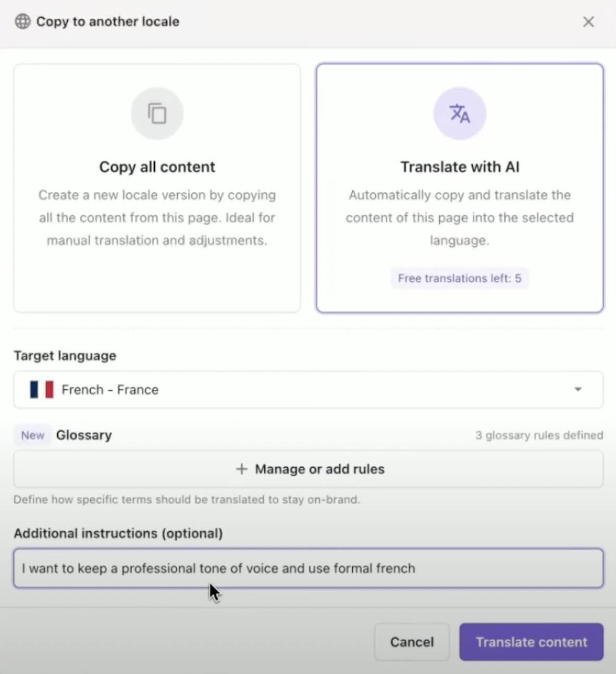Cancel the locale copy operation
616x674 pixels.
411,642
